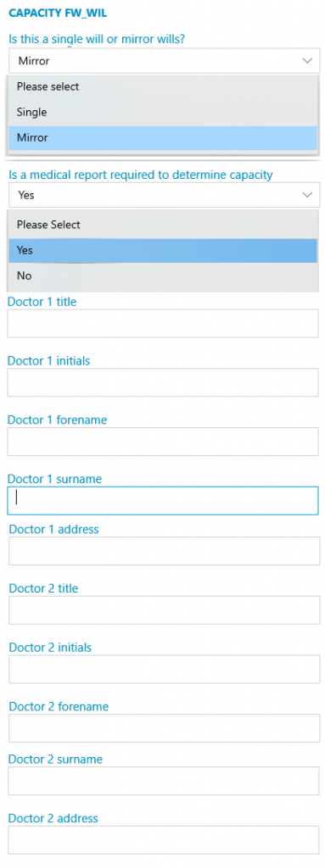Click into Doctor 1 forename box
This screenshot has width=325, height=868.
coord(163,441)
